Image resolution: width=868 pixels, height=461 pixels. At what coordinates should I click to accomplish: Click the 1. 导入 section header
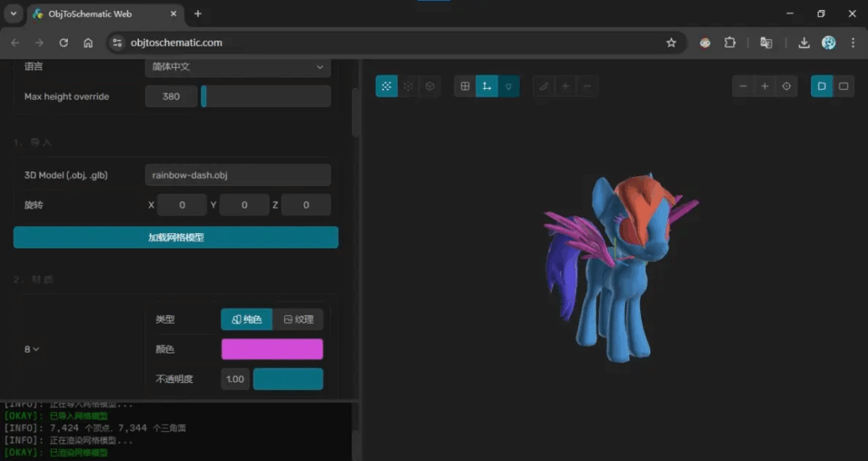[x=33, y=142]
